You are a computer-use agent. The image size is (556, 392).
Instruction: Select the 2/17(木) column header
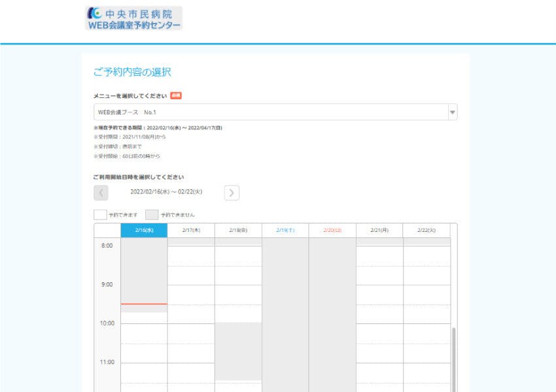click(191, 231)
